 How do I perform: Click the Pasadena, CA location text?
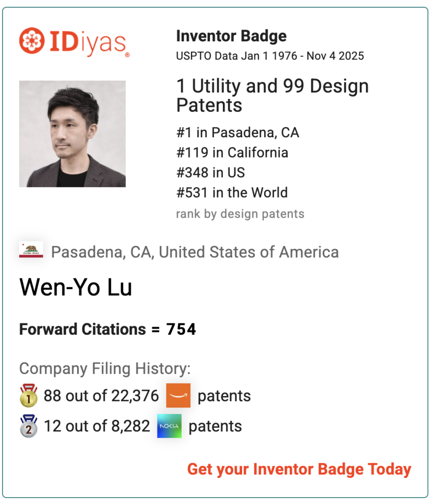pyautogui.click(x=195, y=252)
